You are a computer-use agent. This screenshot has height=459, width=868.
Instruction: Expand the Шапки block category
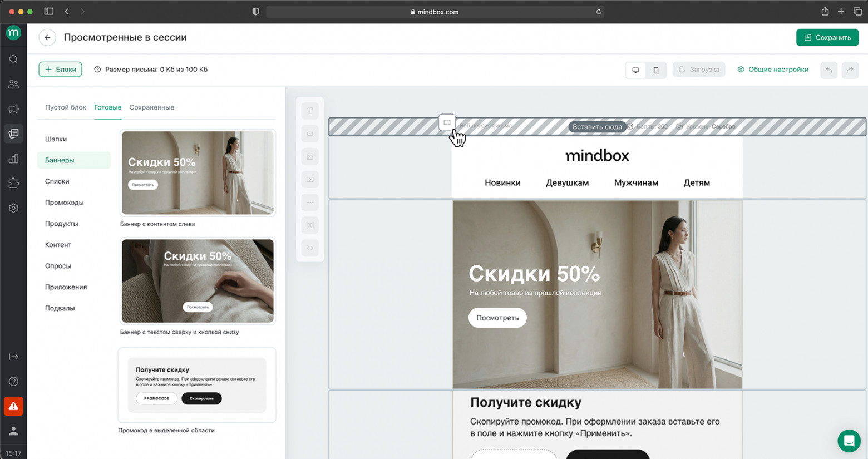click(56, 139)
